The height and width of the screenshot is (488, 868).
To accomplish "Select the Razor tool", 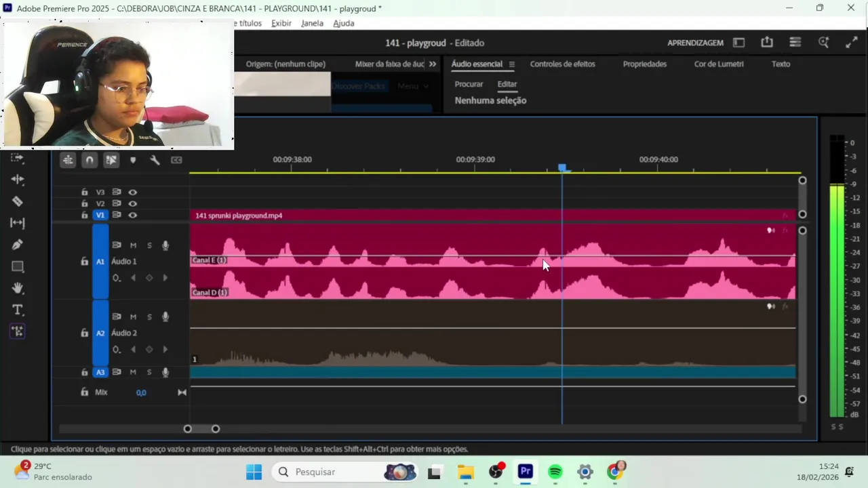I will coord(18,201).
